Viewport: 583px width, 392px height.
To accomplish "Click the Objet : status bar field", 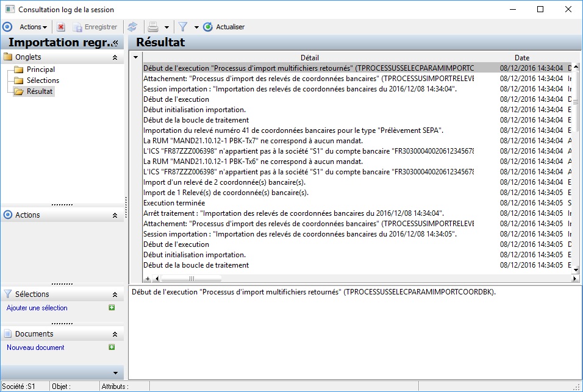I will [x=74, y=387].
